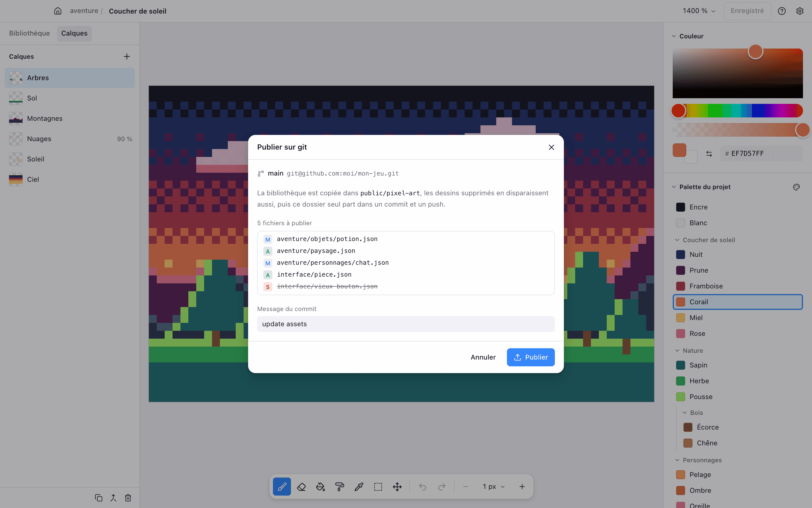Select the move tool
This screenshot has width=812, height=508.
coord(397,487)
